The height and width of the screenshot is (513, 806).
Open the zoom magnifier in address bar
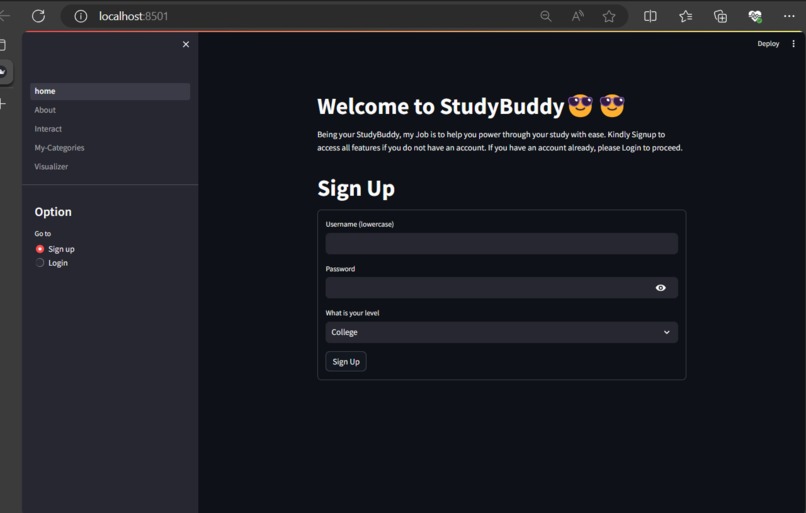pos(546,16)
